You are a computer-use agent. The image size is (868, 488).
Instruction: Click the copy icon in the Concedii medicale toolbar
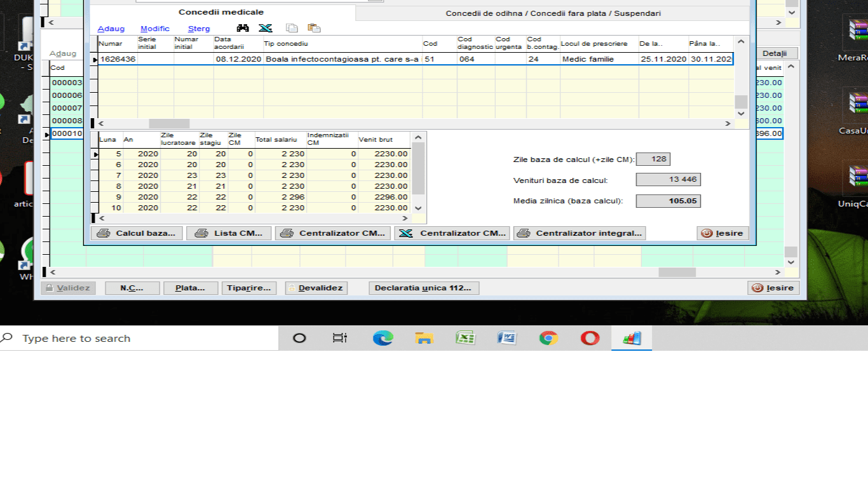coord(292,28)
